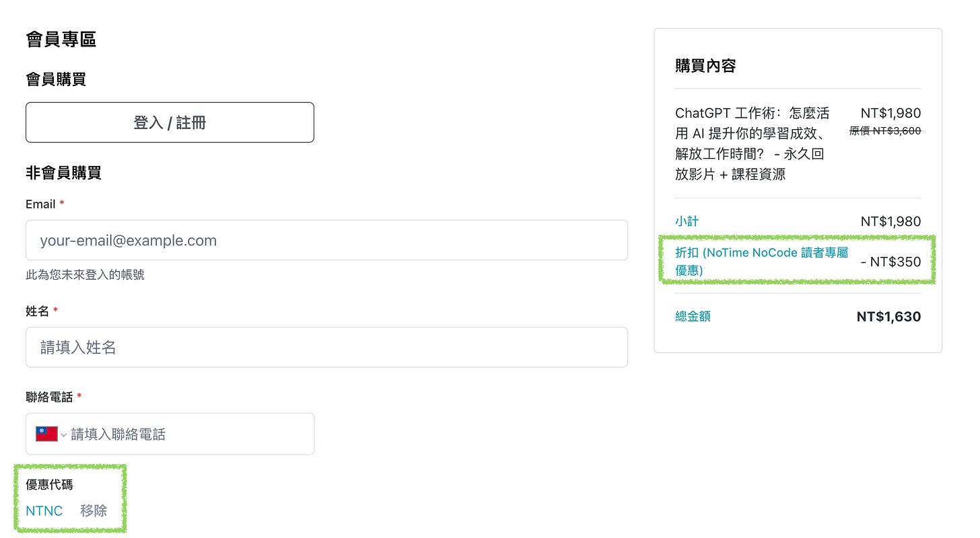
Task: Click the applied promo code NTNC
Action: (43, 510)
